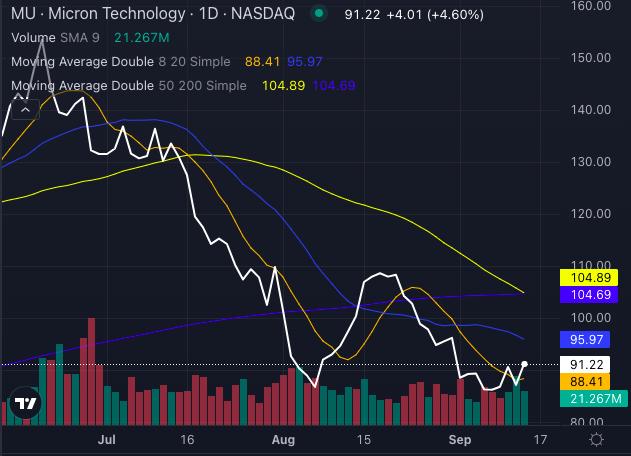Screen dimensions: 631x456
Task: Click the 120.00 price scale level
Action: pos(590,214)
